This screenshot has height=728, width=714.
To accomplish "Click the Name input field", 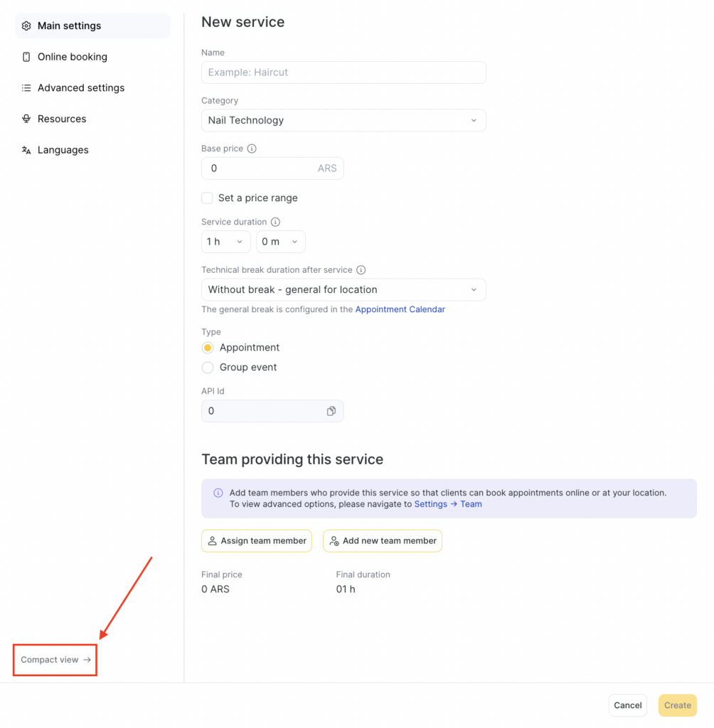I will (x=343, y=73).
